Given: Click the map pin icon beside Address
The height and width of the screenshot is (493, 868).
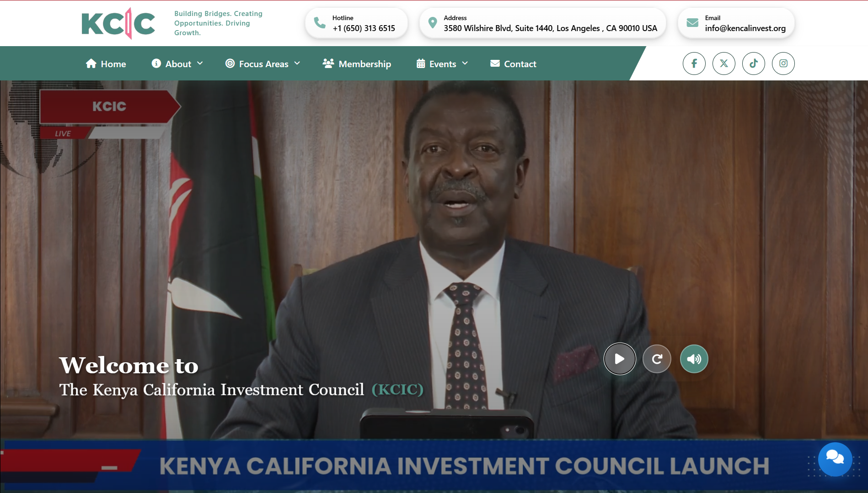Looking at the screenshot, I should point(432,22).
